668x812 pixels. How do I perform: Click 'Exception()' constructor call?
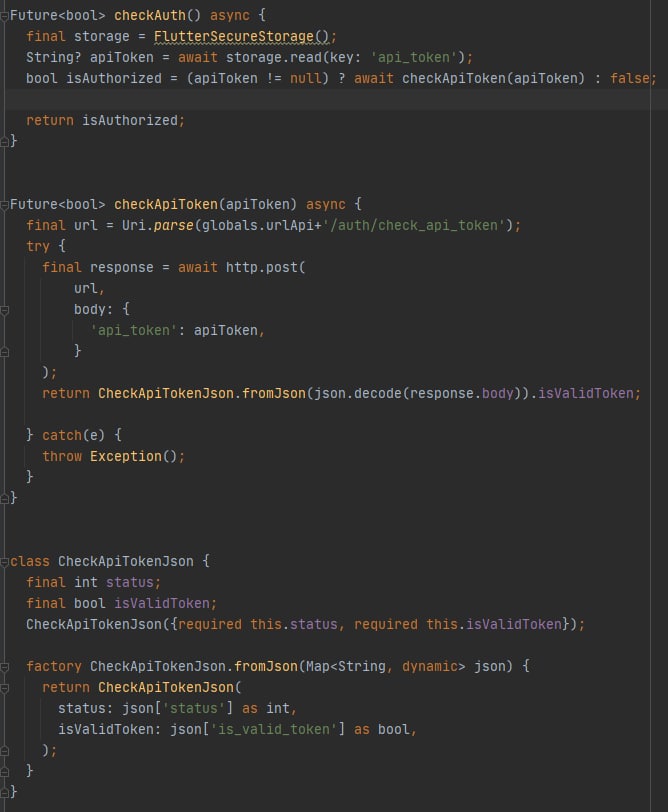[x=134, y=457]
